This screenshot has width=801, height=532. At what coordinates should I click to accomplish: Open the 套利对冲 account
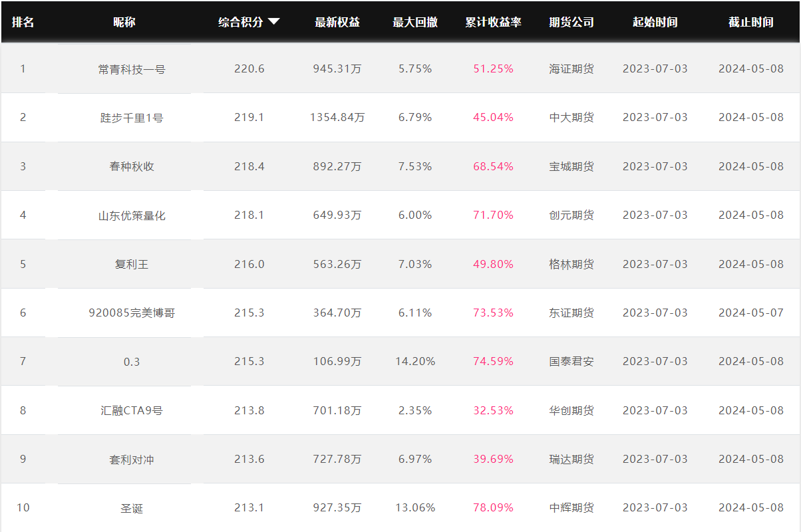click(x=132, y=460)
